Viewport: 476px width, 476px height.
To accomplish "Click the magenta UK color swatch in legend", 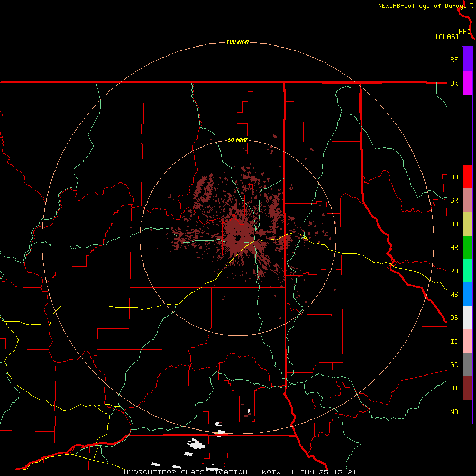I will [x=467, y=83].
